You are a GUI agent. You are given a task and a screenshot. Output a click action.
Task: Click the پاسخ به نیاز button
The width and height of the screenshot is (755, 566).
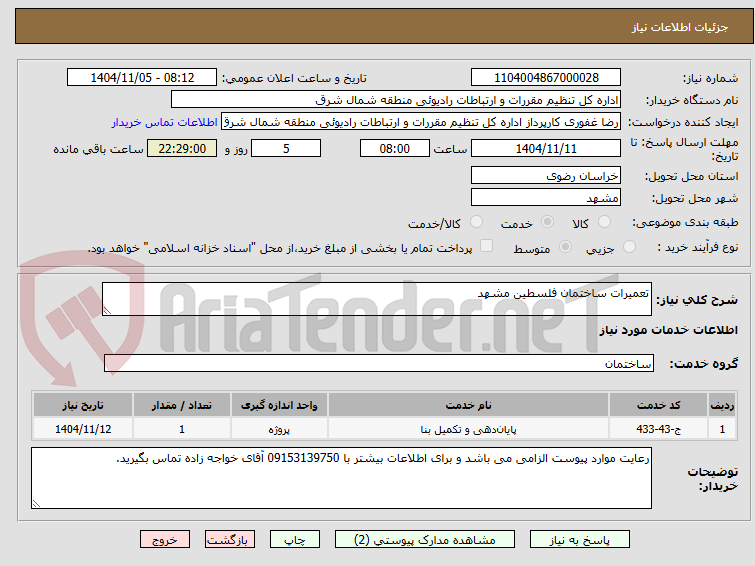580,540
